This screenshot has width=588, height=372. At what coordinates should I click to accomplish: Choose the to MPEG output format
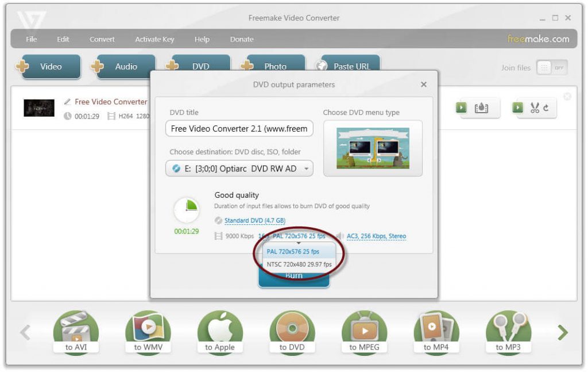coord(364,332)
